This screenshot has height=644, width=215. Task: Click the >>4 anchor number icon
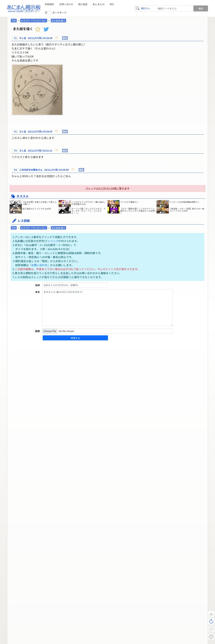(x=15, y=170)
